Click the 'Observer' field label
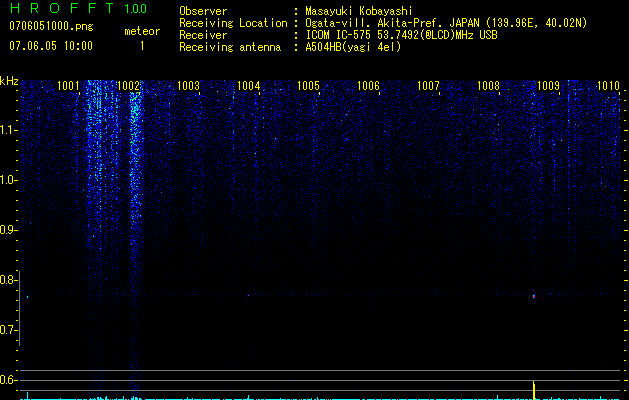This screenshot has width=629, height=400. coord(203,11)
